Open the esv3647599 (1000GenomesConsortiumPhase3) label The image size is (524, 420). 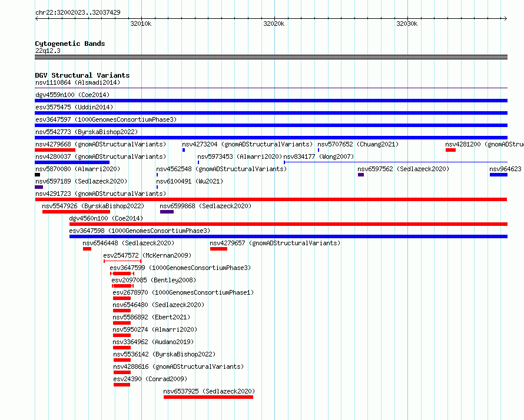coord(181,268)
